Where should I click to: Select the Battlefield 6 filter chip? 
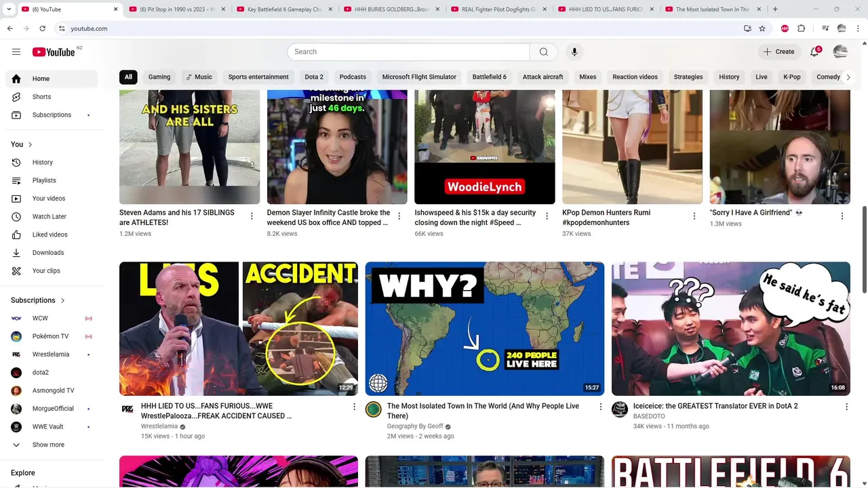(490, 77)
